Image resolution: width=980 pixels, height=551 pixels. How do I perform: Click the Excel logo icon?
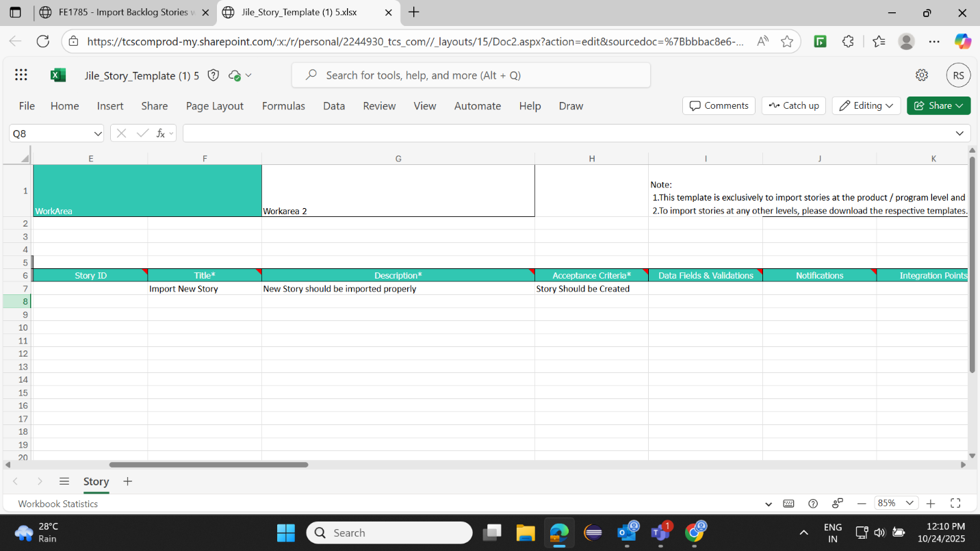click(58, 75)
